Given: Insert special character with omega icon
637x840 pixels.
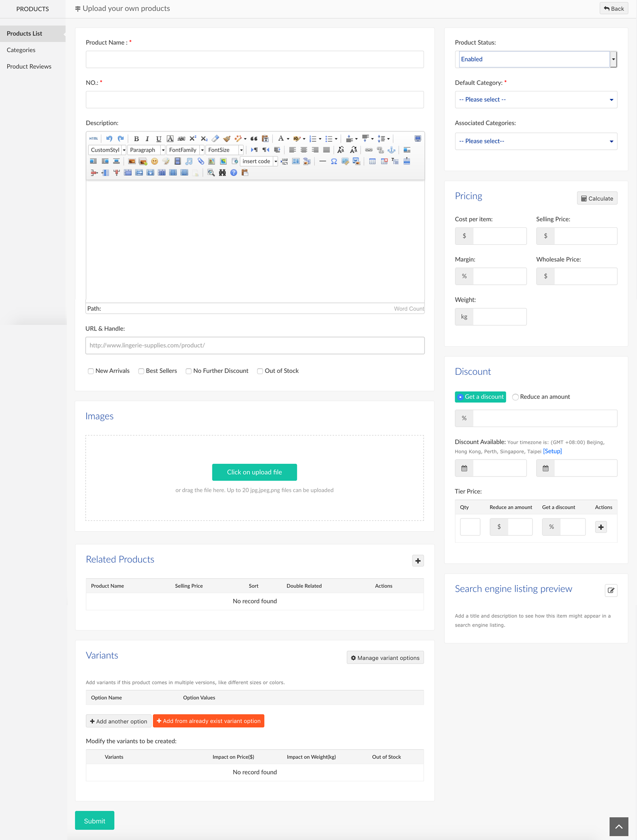Looking at the screenshot, I should tap(334, 162).
